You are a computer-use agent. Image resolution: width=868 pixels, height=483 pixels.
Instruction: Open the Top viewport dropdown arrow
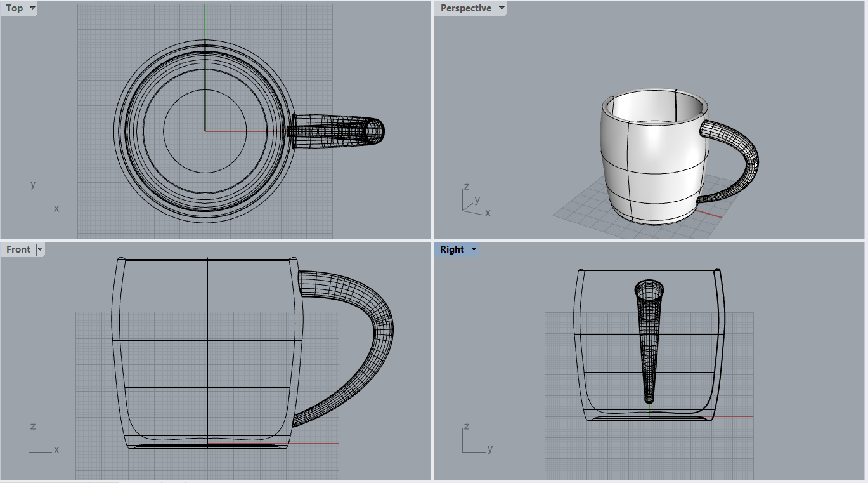pos(32,8)
